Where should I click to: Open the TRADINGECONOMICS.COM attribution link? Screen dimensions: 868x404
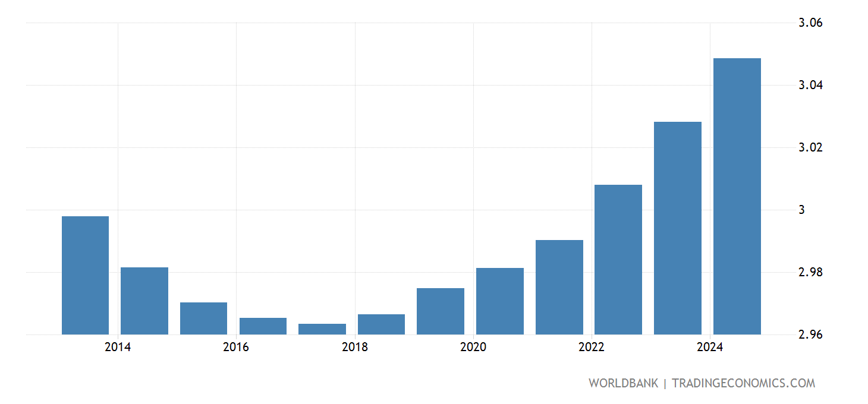click(x=743, y=383)
